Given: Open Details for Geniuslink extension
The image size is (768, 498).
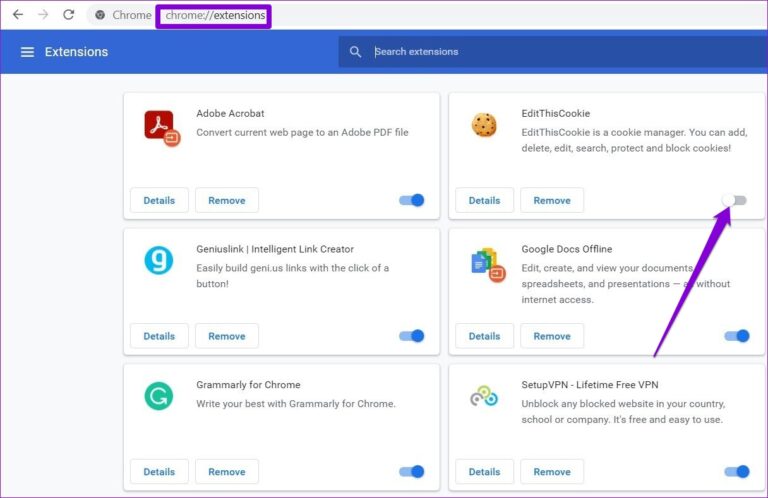Looking at the screenshot, I should [159, 336].
